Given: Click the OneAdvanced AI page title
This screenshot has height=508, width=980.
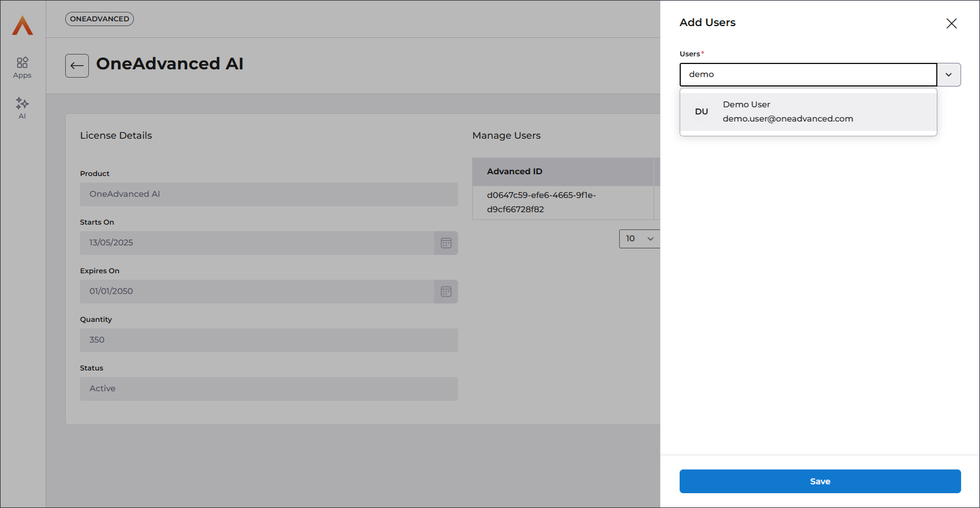Looking at the screenshot, I should [169, 63].
